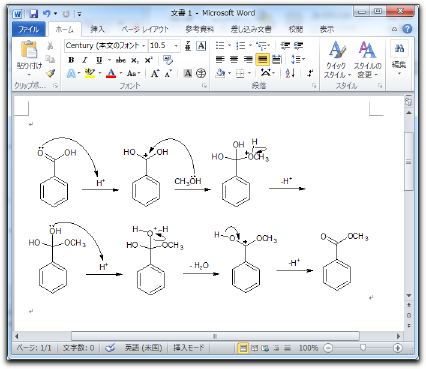Screen dimensions: 426x369
Task: Open the Change Styles (スタイルの変更) menu
Action: tap(367, 60)
